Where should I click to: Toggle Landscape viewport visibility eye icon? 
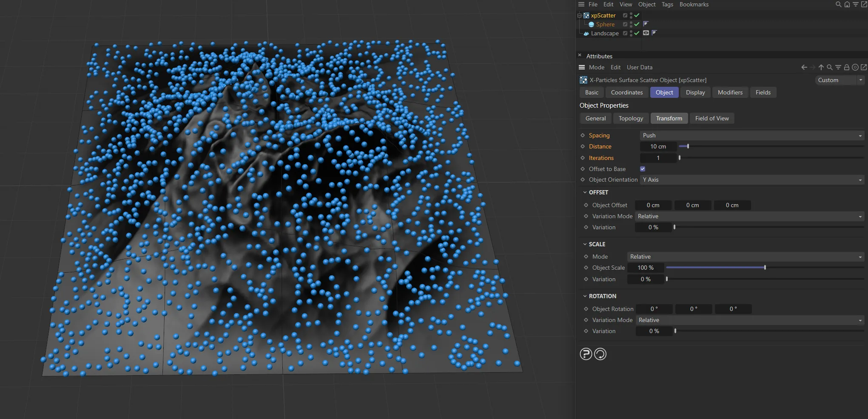tap(646, 33)
